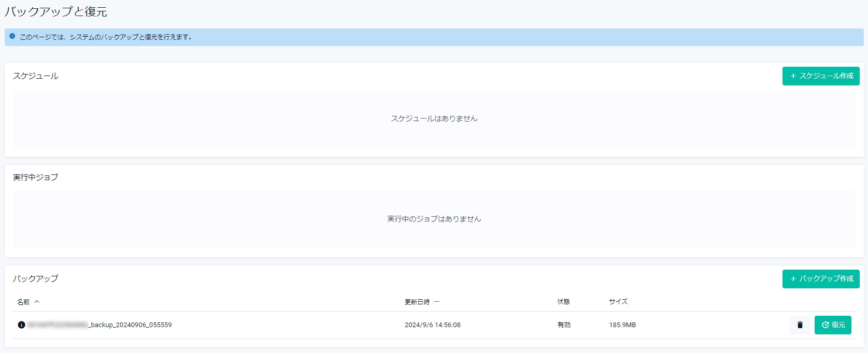Sort the backups by the 更新日時 column header
The image size is (868, 353).
pos(417,302)
